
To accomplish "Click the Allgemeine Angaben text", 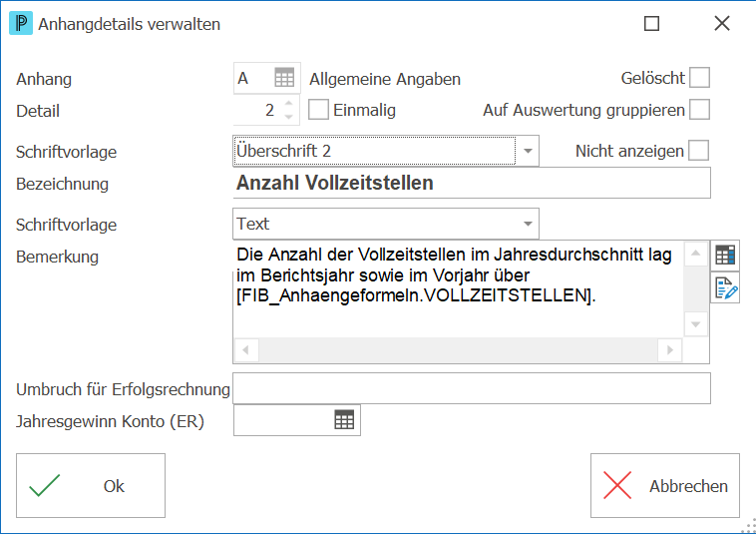I will [385, 79].
